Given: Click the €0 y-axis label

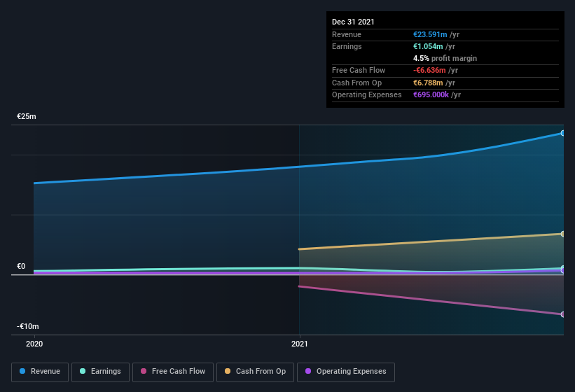Looking at the screenshot, I should click(21, 266).
